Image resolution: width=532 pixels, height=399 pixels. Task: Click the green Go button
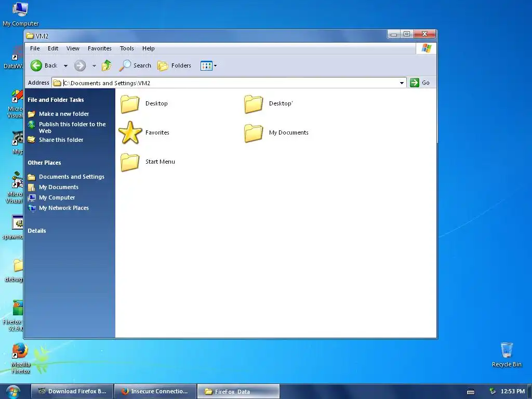(420, 83)
